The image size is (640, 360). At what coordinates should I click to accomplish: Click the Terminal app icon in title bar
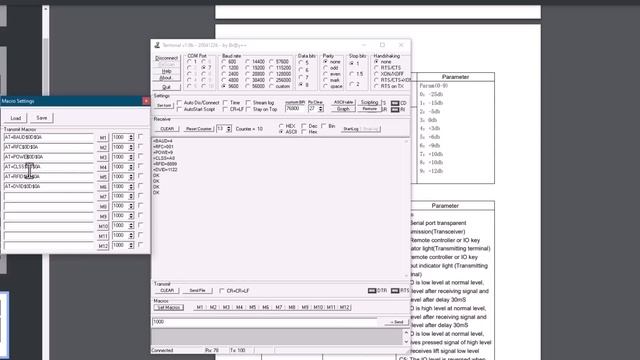(157, 45)
